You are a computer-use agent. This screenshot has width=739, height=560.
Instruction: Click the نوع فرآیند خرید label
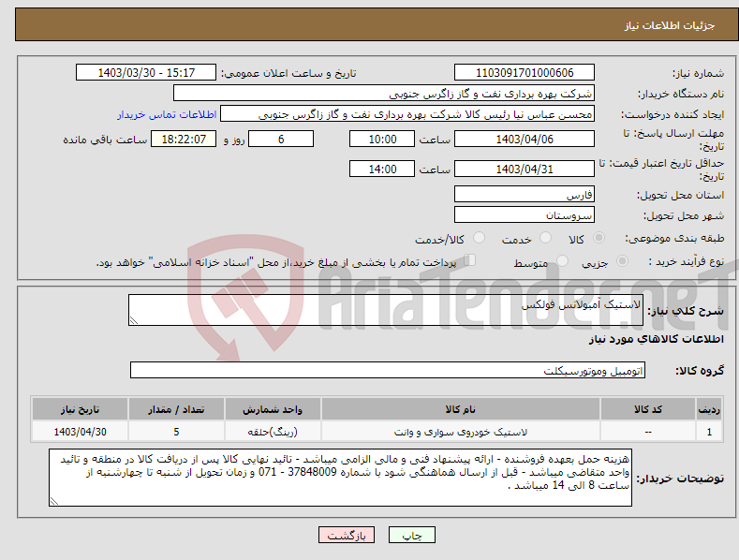click(687, 261)
